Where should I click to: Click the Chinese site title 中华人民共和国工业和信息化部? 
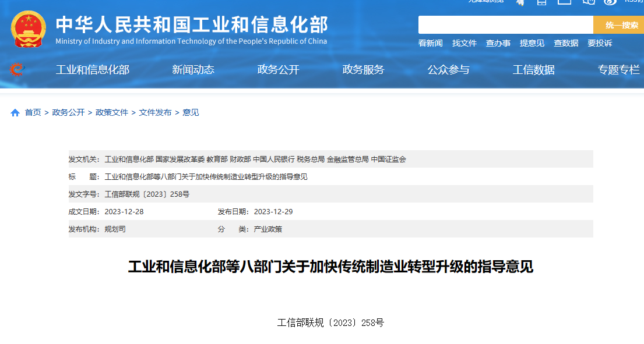(x=192, y=24)
